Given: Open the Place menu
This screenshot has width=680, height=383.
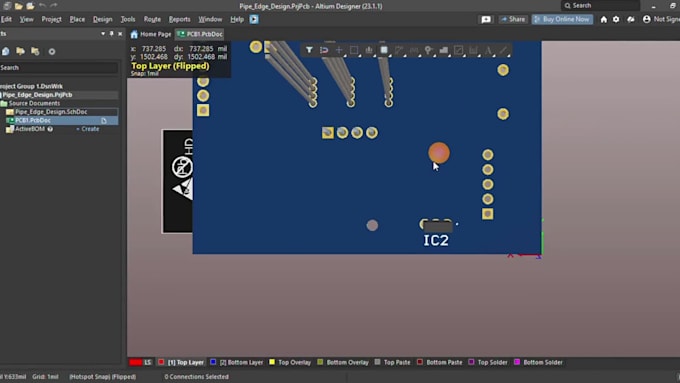Looking at the screenshot, I should tap(77, 19).
